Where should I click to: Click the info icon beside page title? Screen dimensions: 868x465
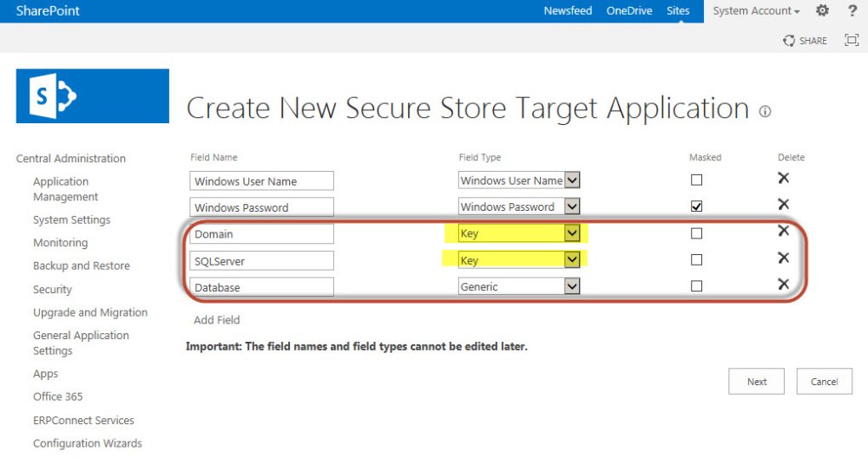(765, 112)
